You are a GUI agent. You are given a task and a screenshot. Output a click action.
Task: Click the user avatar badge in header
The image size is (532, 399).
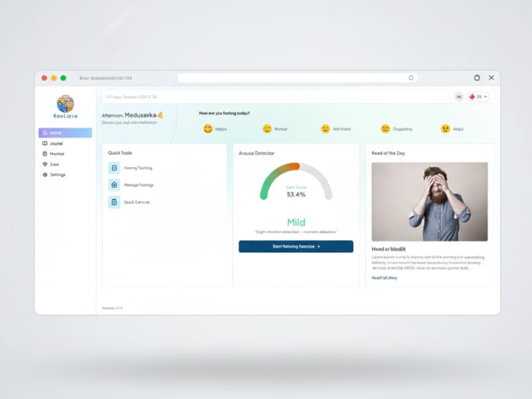pyautogui.click(x=459, y=97)
